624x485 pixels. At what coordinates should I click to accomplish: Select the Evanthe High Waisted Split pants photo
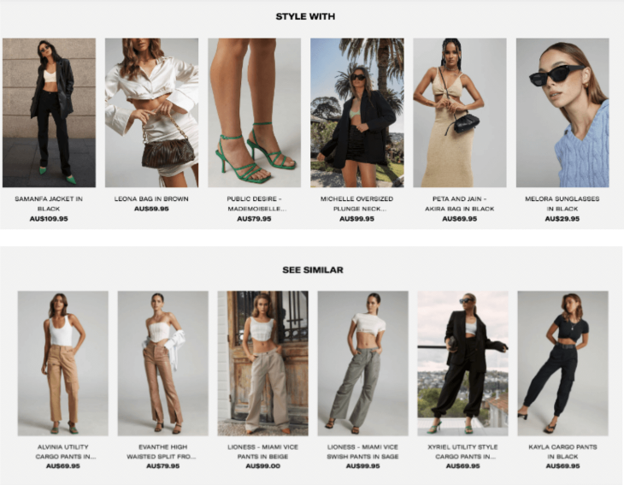click(x=163, y=363)
